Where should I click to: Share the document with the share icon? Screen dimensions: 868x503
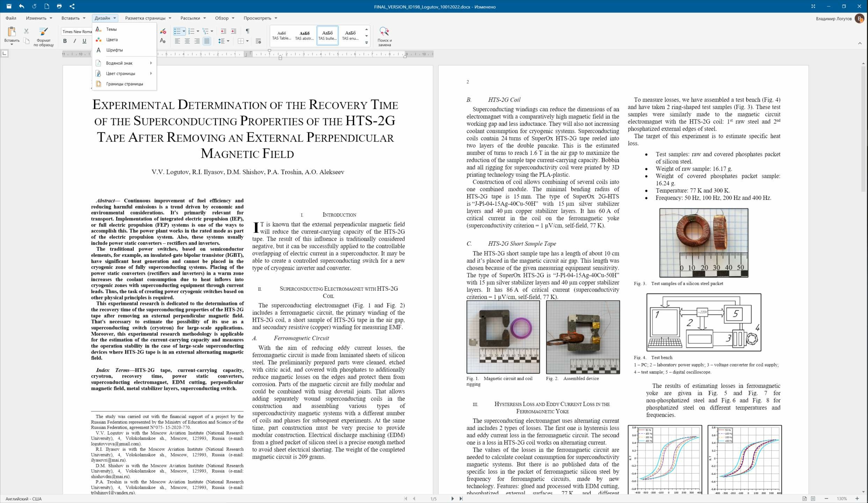(72, 6)
